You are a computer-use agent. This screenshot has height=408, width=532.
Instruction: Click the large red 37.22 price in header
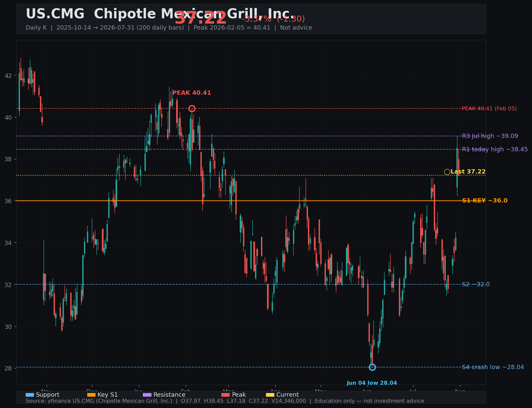click(200, 18)
